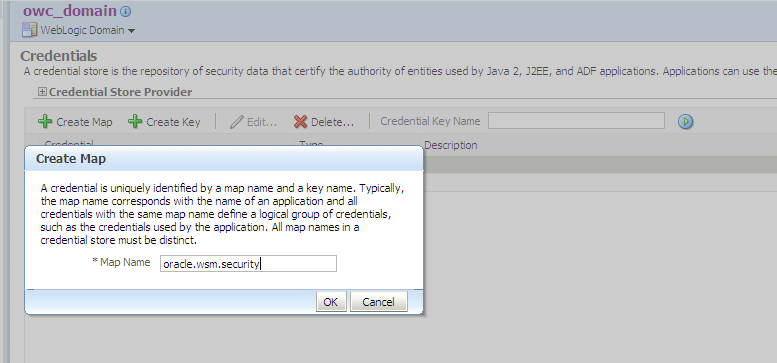Expand the Credential Store Provider section
The image size is (777, 363).
[x=42, y=92]
